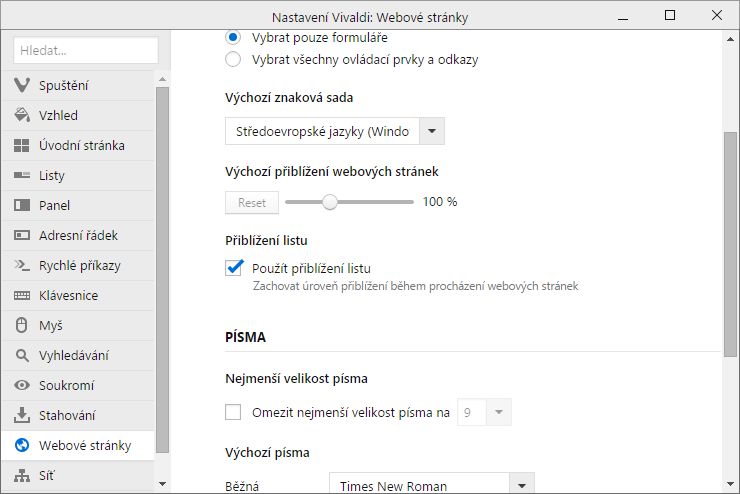Screen dimensions: 740x494
Task: Click the 'Výchozí znaková sada' heading text
Action: tap(289, 98)
